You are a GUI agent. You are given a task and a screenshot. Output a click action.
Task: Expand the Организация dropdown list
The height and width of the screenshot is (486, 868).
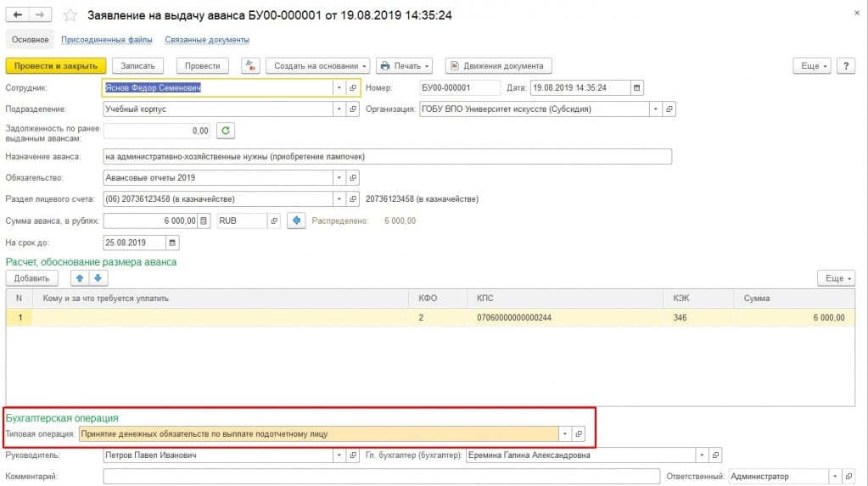pos(655,109)
